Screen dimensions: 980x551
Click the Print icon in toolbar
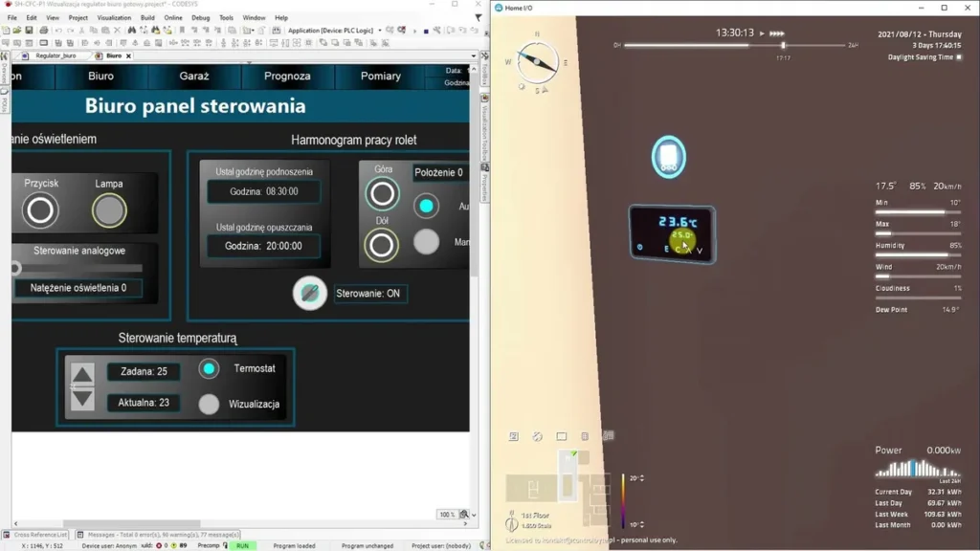pos(44,30)
